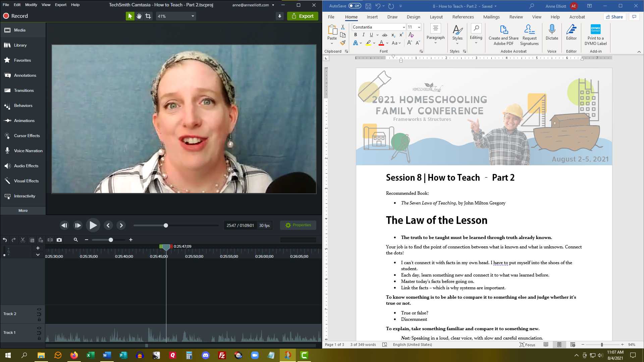Click Format Painter brush in Word
Viewport: 644px width, 362px height.
[x=343, y=43]
